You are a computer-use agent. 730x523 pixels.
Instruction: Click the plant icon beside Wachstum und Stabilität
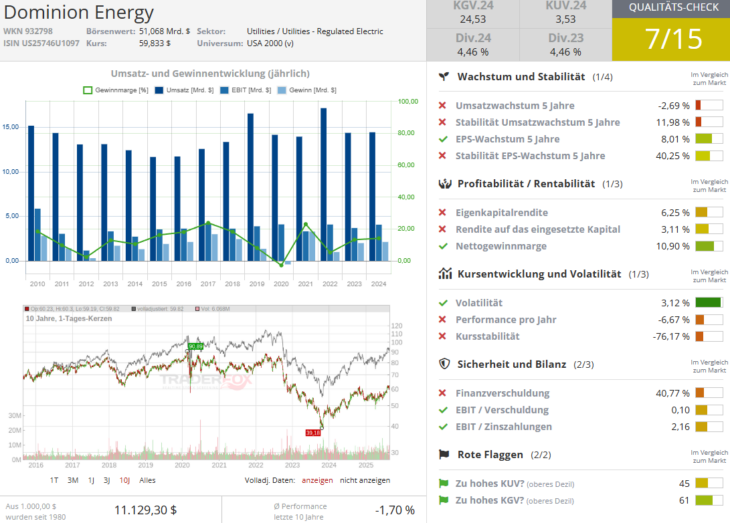[444, 76]
